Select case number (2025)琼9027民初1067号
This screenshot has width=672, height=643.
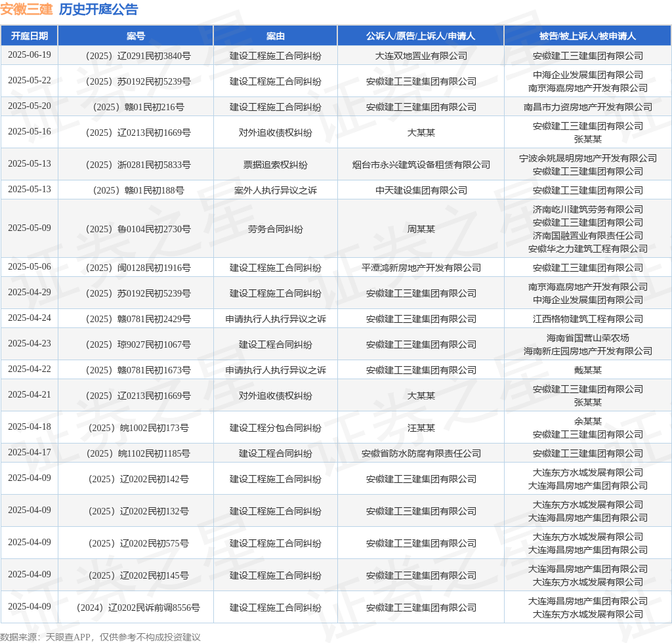click(x=138, y=344)
